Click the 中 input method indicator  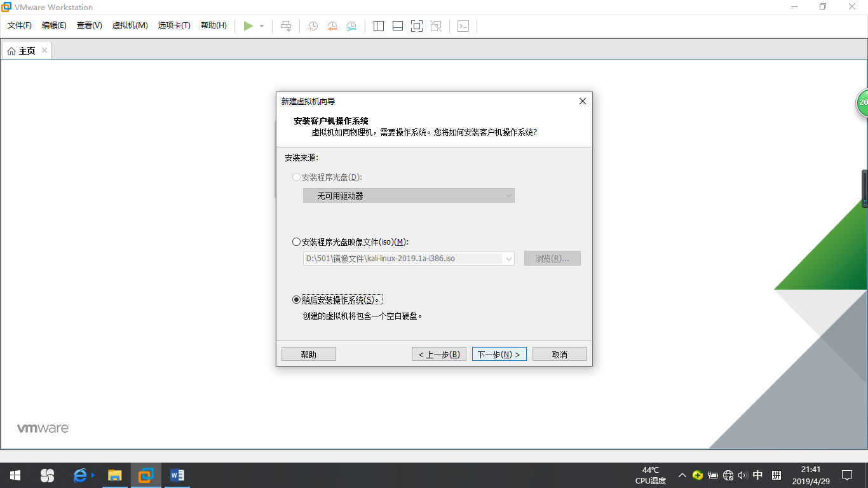click(758, 475)
